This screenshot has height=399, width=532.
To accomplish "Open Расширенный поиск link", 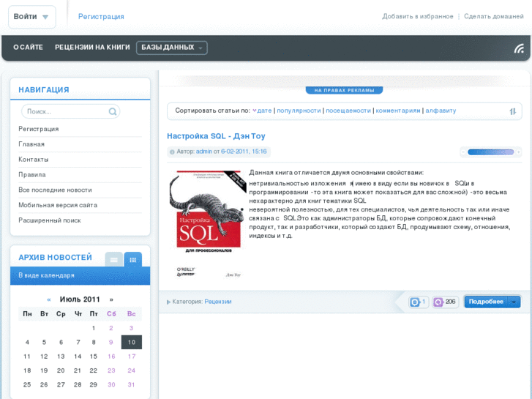I will point(50,220).
